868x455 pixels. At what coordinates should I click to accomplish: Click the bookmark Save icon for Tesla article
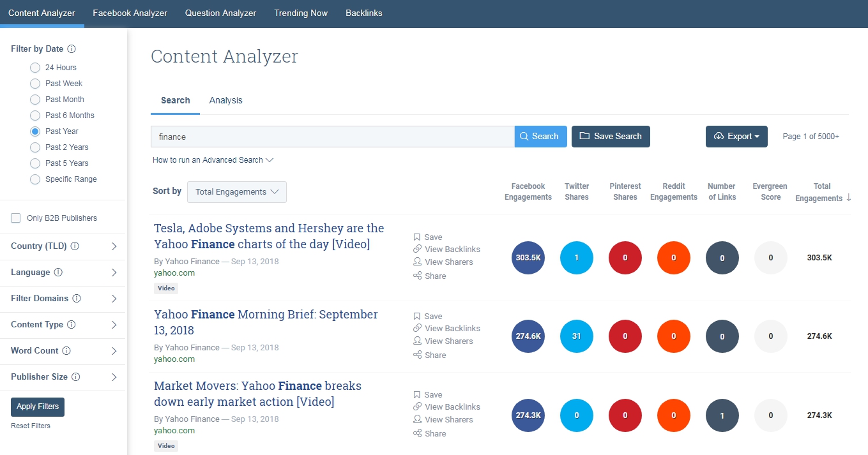417,237
